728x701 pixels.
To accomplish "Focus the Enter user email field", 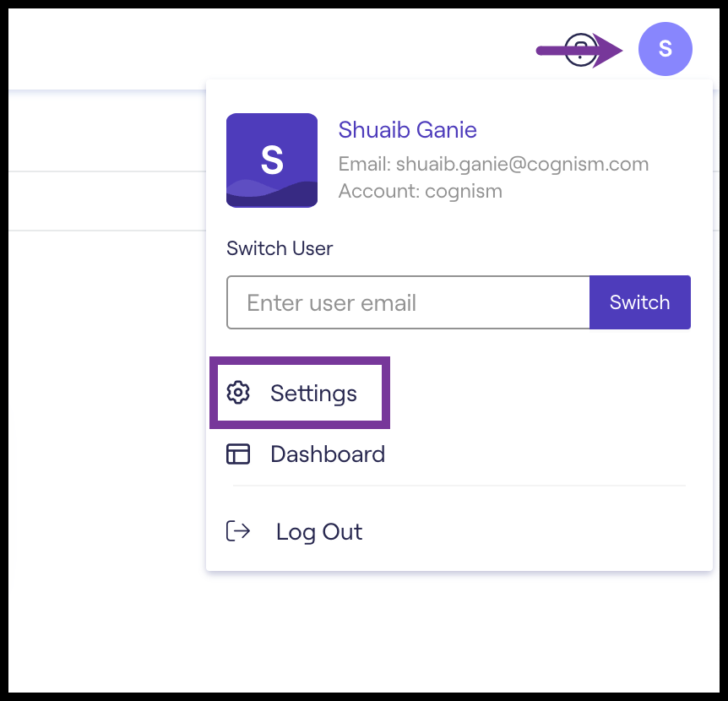I will pyautogui.click(x=408, y=302).
